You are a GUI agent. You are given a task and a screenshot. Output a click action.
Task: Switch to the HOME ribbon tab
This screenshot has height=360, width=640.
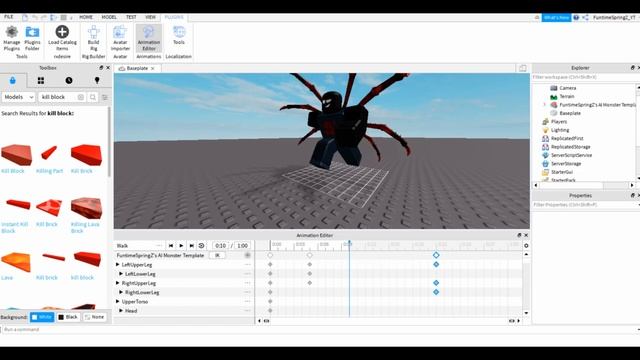86,17
